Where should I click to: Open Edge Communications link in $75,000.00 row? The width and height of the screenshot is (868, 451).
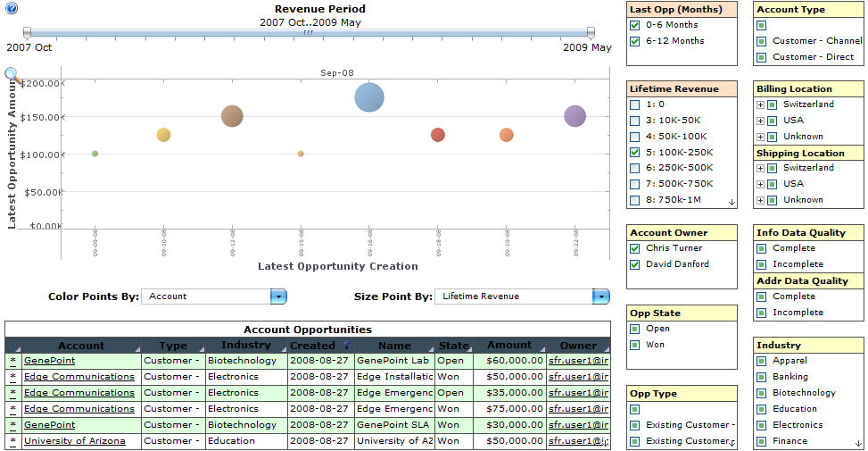[x=79, y=409]
